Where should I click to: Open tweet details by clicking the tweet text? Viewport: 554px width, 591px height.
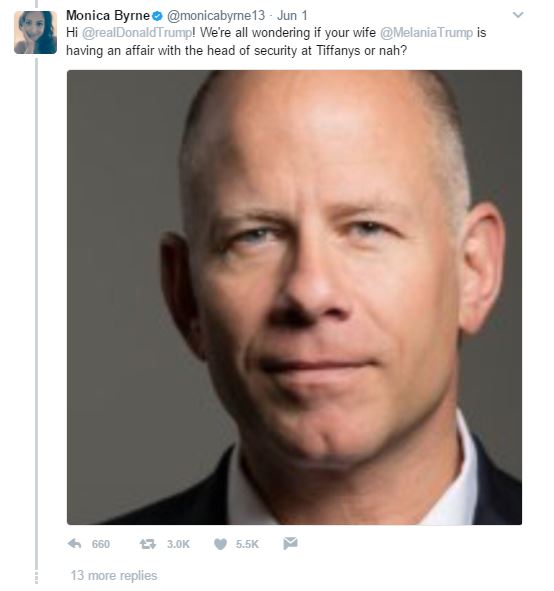click(x=276, y=41)
